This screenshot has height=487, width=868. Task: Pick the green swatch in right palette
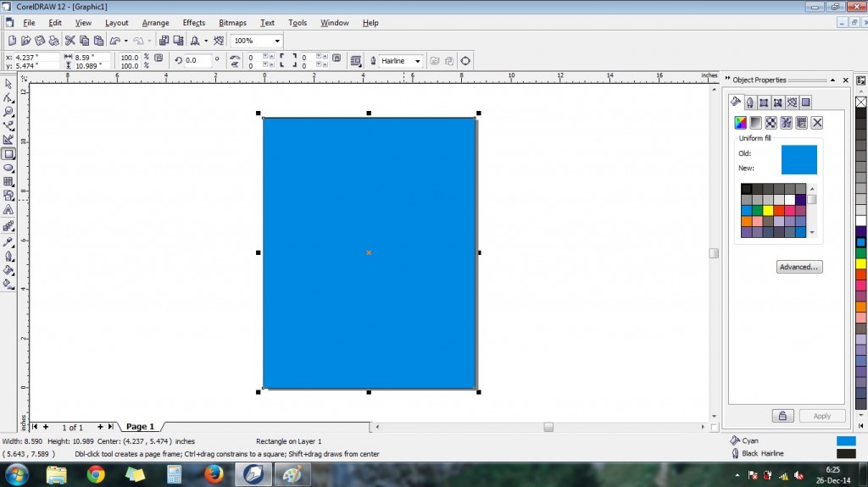[x=861, y=253]
